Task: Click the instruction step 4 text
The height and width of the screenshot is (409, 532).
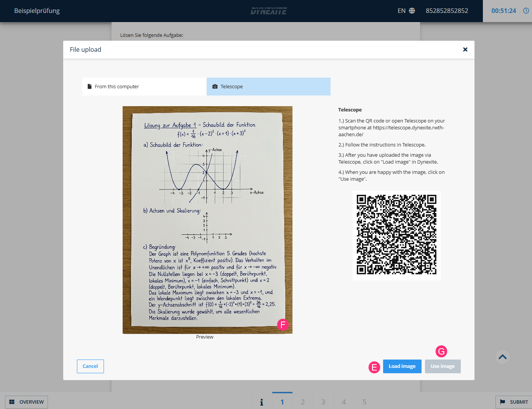Action: pyautogui.click(x=391, y=176)
